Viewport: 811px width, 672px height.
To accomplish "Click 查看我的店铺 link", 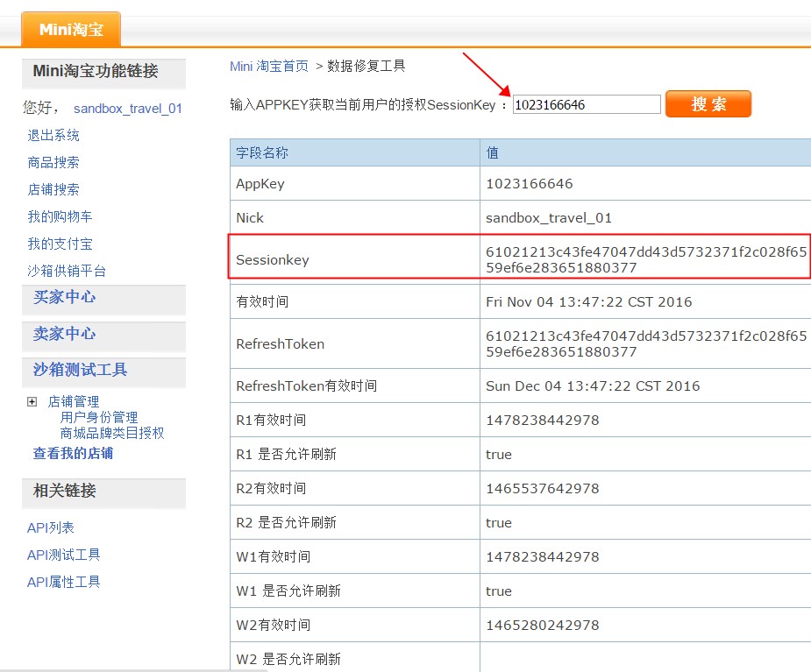I will tap(73, 453).
